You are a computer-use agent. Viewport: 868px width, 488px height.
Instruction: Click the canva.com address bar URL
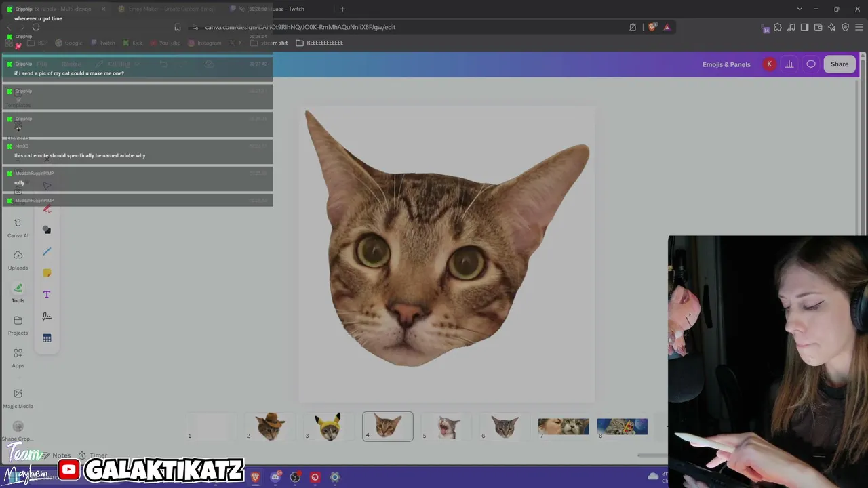pos(300,27)
